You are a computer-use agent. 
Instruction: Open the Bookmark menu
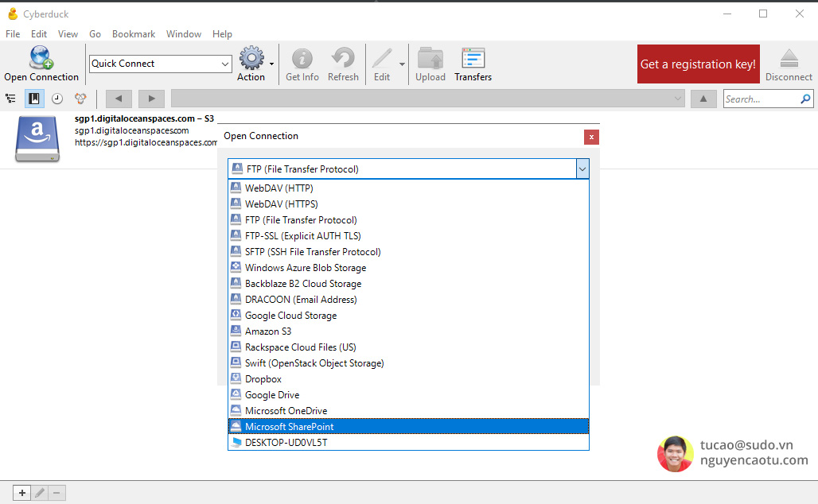pos(133,33)
